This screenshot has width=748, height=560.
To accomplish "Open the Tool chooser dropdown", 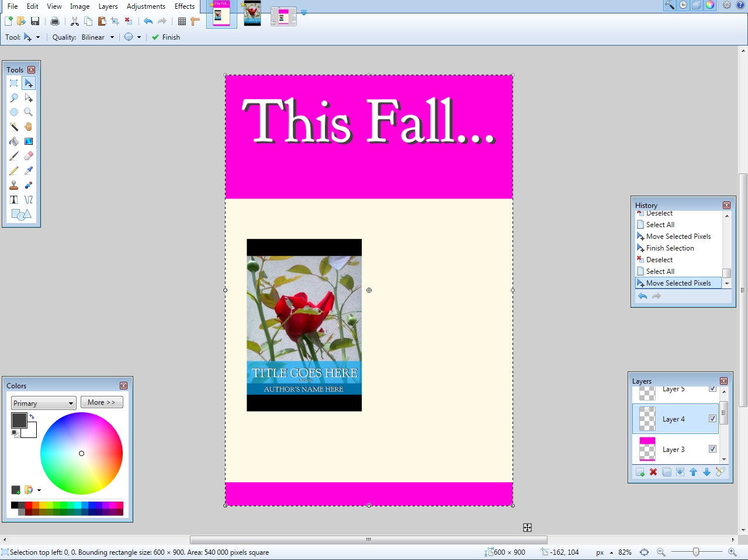I will tap(32, 37).
